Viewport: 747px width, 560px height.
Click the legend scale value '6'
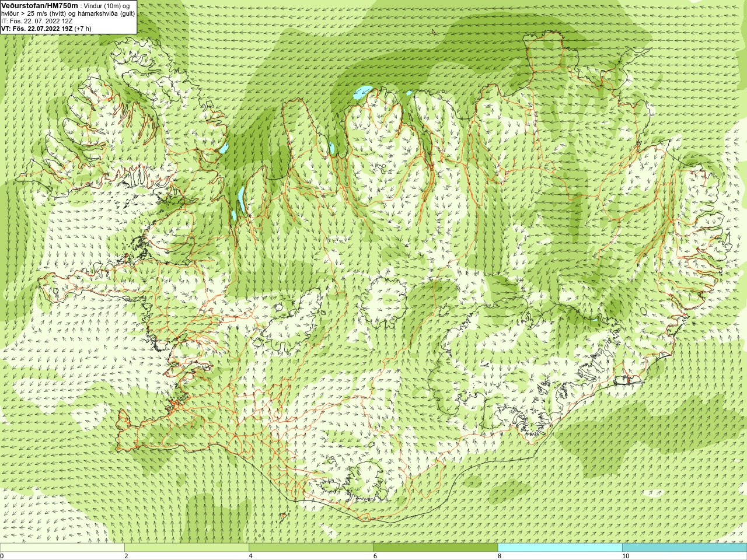(375, 556)
